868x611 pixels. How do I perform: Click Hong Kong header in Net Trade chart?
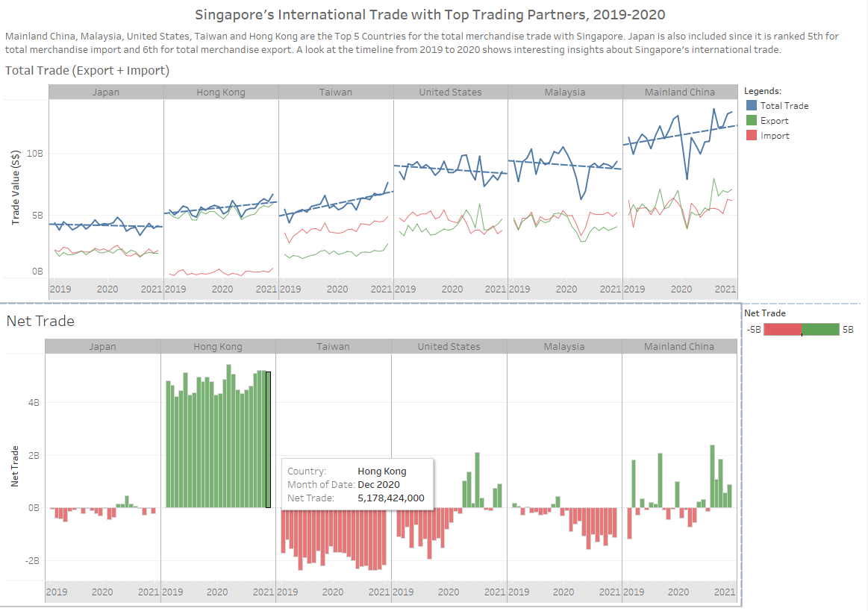[217, 347]
